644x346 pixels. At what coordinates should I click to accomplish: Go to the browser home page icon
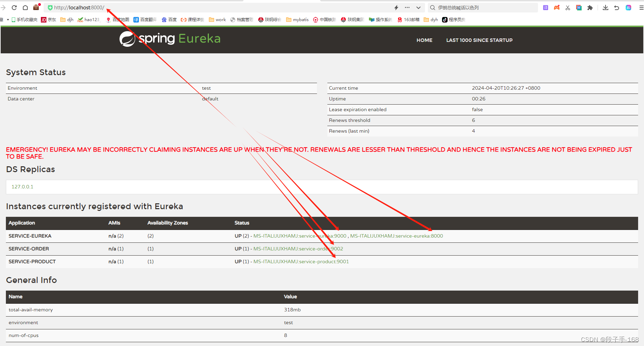point(25,7)
